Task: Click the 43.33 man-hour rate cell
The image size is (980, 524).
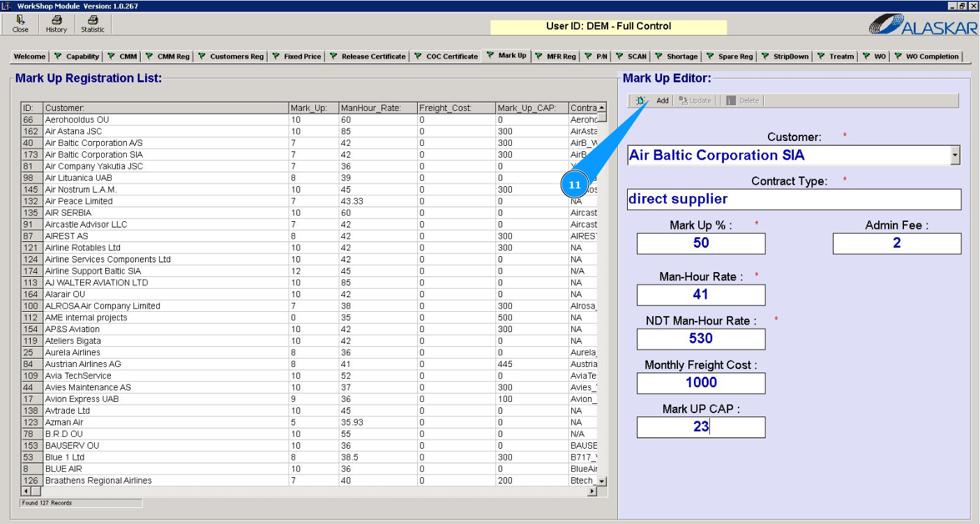Action: (x=378, y=201)
